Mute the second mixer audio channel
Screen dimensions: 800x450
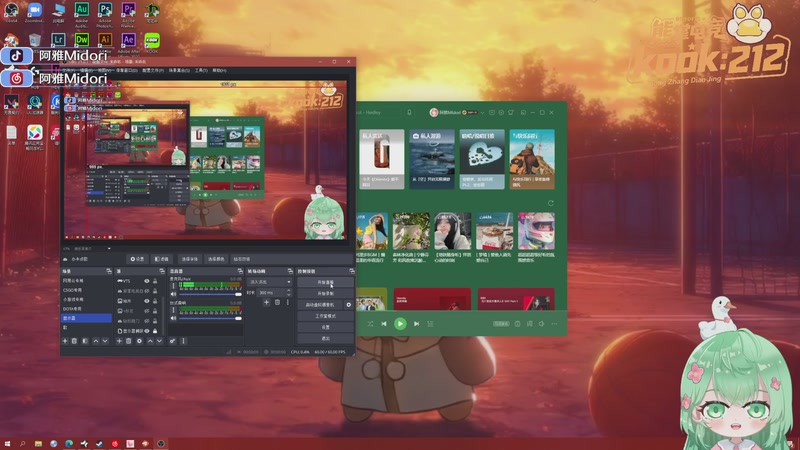click(x=173, y=318)
